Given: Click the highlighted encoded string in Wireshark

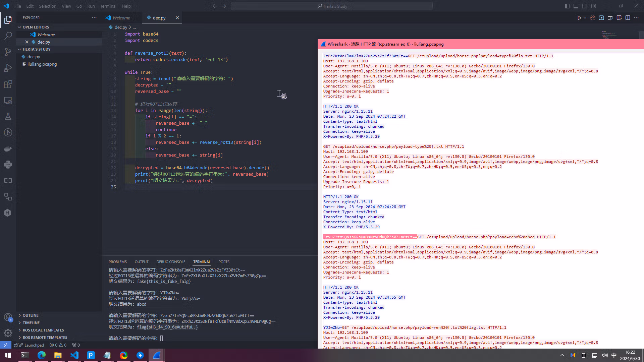Looking at the screenshot, I should click(x=370, y=237).
